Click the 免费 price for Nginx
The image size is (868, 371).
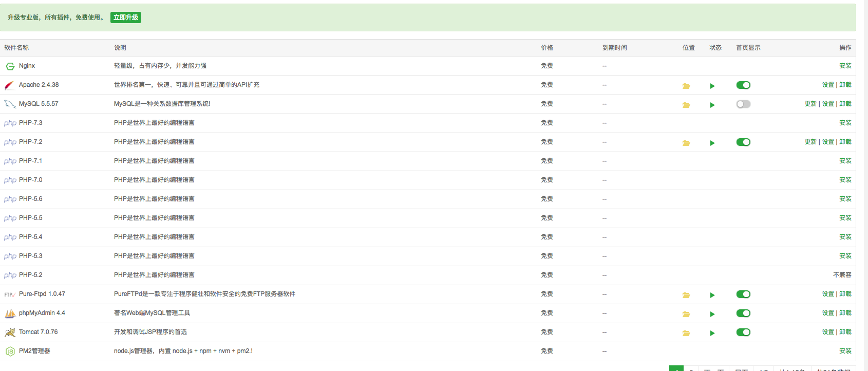coord(547,66)
